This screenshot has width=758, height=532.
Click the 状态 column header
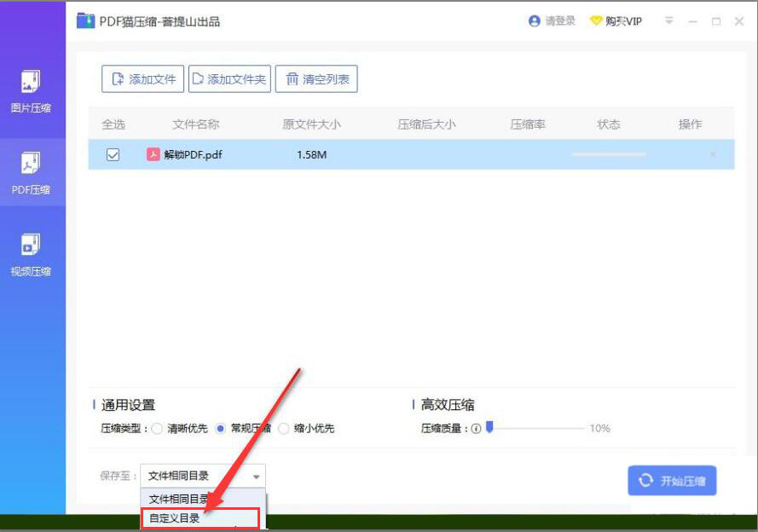click(x=609, y=124)
